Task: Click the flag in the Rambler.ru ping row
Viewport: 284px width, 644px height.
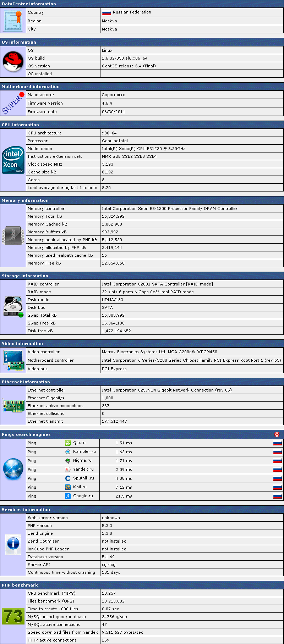Action: (x=277, y=452)
